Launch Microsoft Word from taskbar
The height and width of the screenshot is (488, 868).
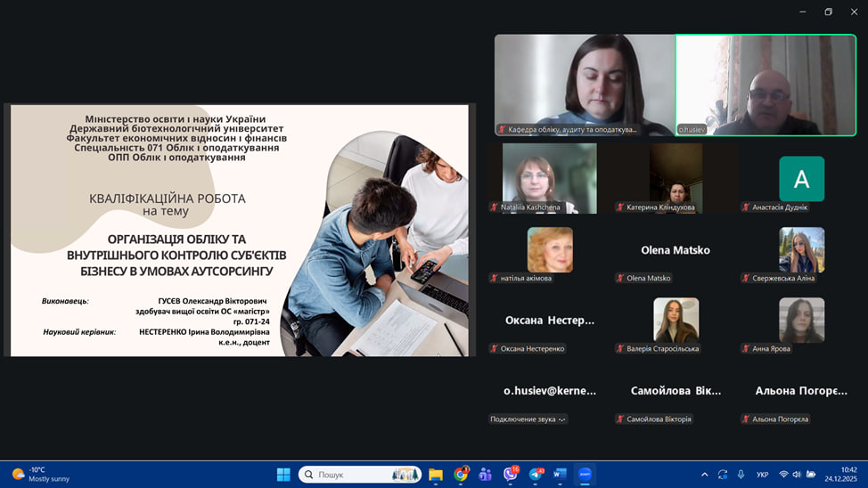pos(560,475)
